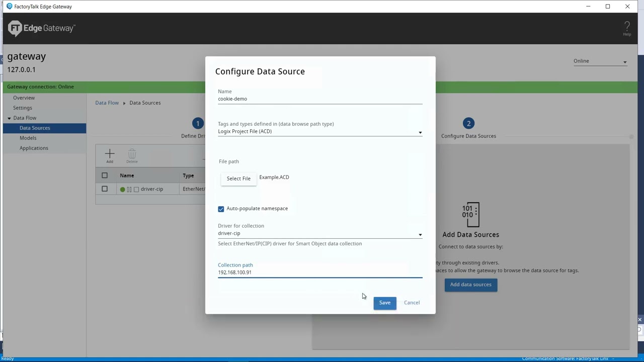Screen dimensions: 644x362
Task: Click the Collection path field
Action: pos(320,273)
